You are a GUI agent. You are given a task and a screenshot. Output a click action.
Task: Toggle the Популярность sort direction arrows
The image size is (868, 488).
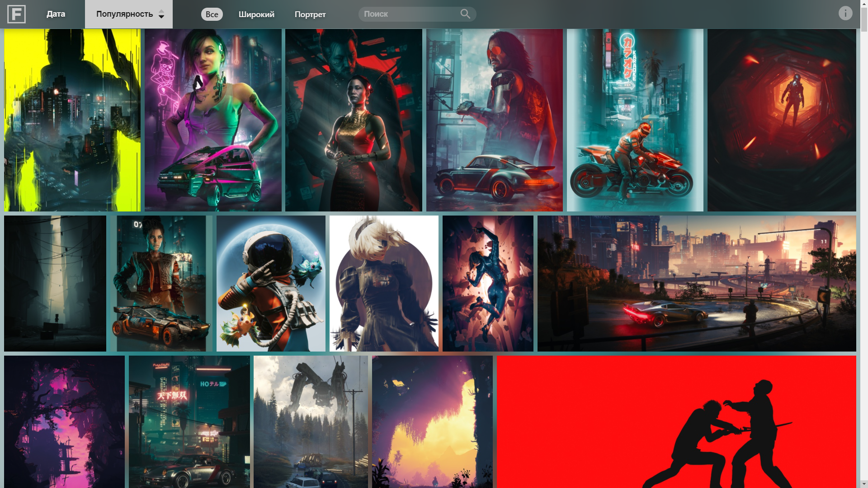pos(161,14)
